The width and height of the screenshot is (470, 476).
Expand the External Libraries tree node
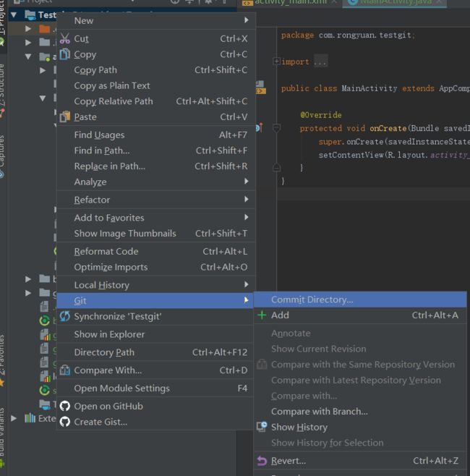click(x=14, y=418)
